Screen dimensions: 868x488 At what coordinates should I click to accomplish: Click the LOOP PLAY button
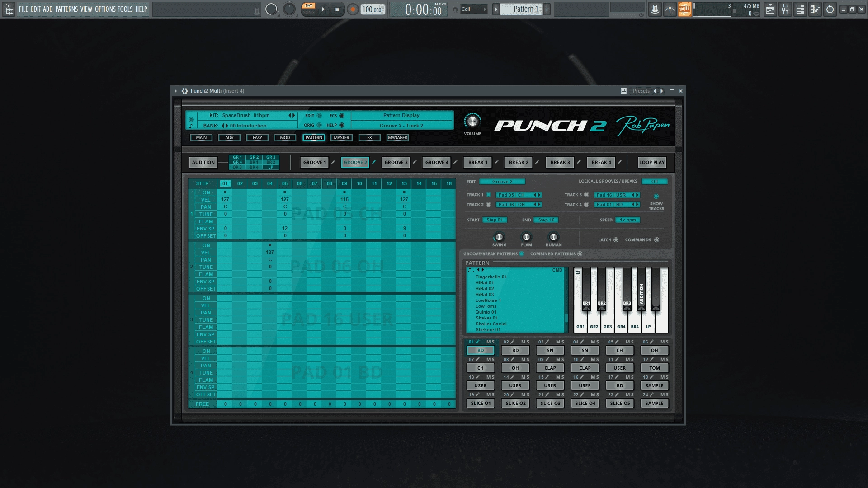click(652, 162)
